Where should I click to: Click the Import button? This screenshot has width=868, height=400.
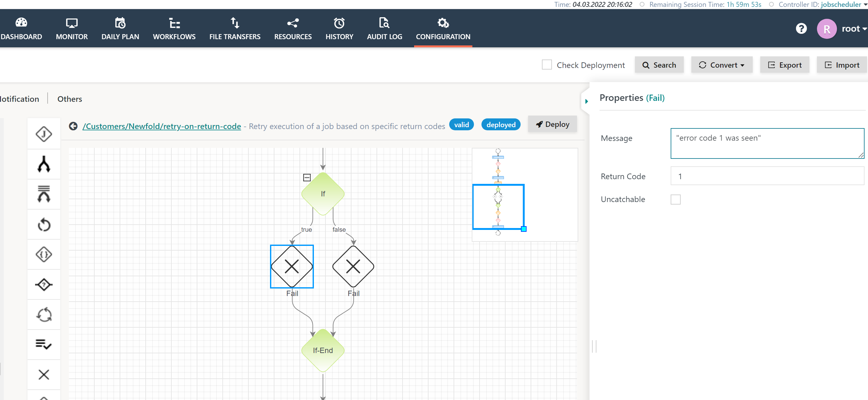[x=842, y=65]
